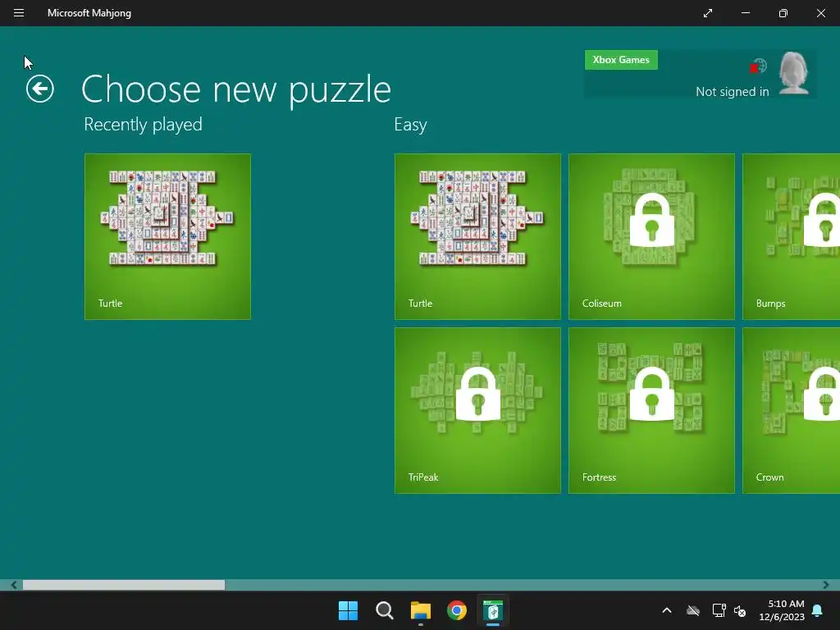
Task: Select the 'Not signed in' text
Action: click(x=732, y=92)
